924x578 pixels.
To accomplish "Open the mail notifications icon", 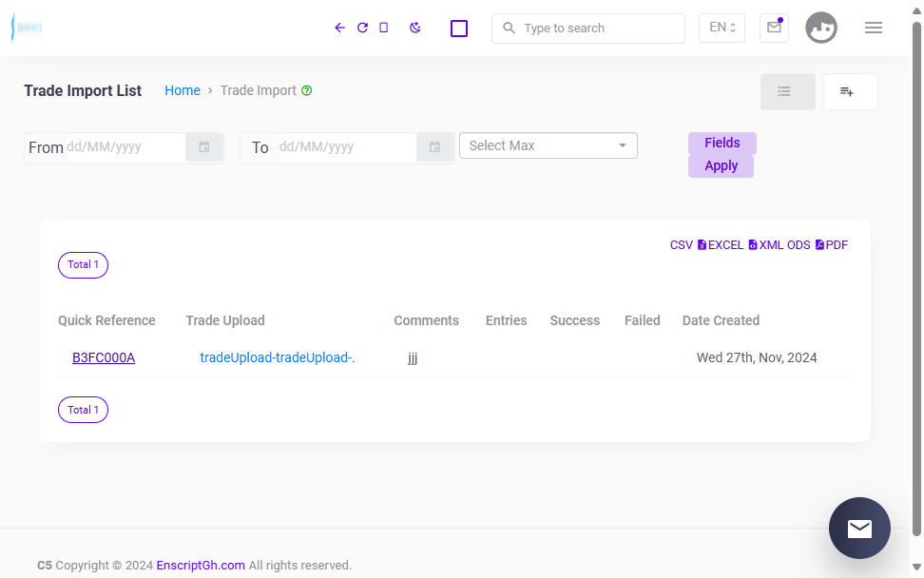I will [x=774, y=28].
